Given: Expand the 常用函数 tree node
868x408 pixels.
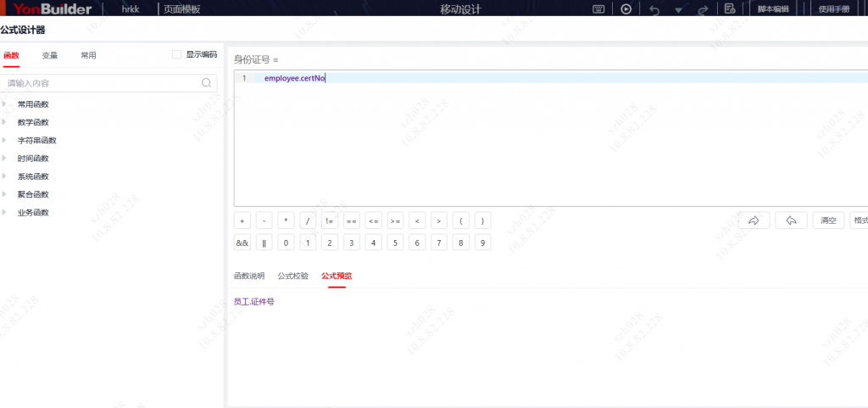Looking at the screenshot, I should 4,104.
